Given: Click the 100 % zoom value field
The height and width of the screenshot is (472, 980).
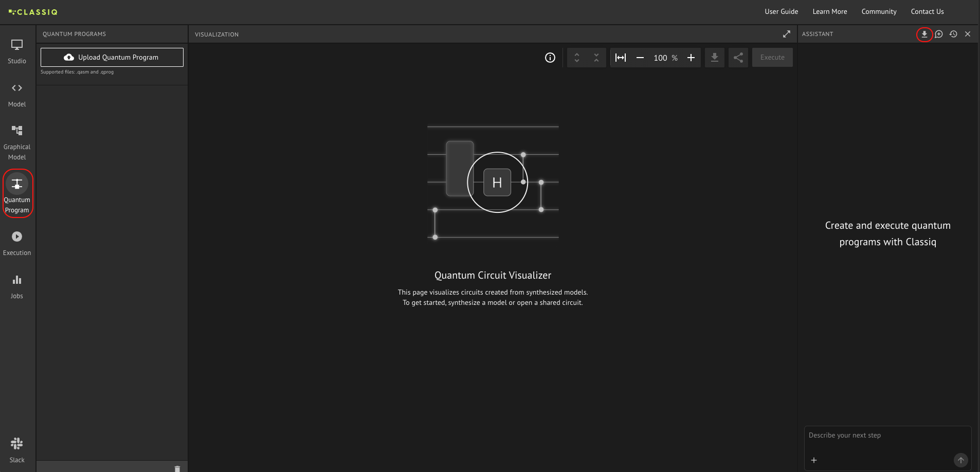Looking at the screenshot, I should 665,58.
